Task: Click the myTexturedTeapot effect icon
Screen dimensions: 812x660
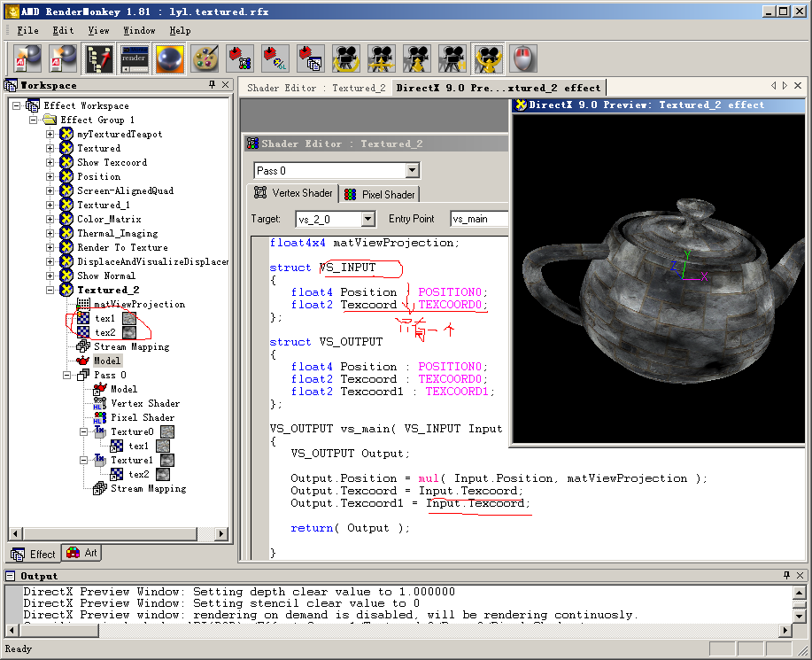Action: [x=66, y=134]
